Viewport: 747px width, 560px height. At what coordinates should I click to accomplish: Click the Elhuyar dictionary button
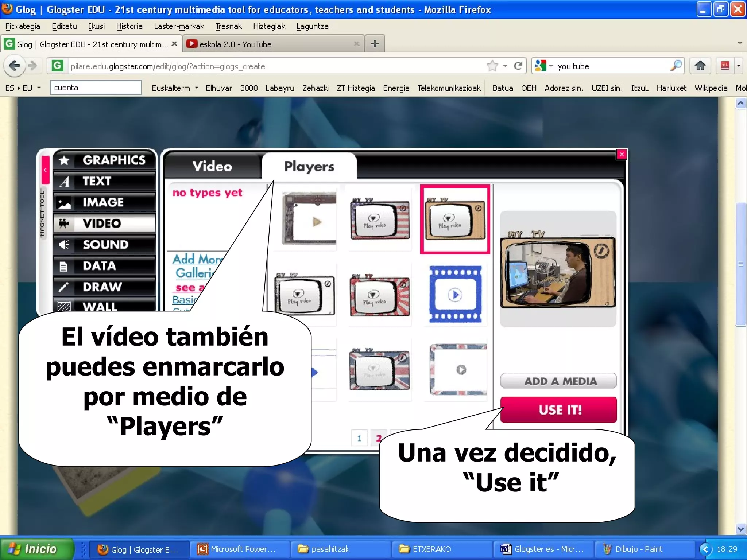pyautogui.click(x=218, y=88)
